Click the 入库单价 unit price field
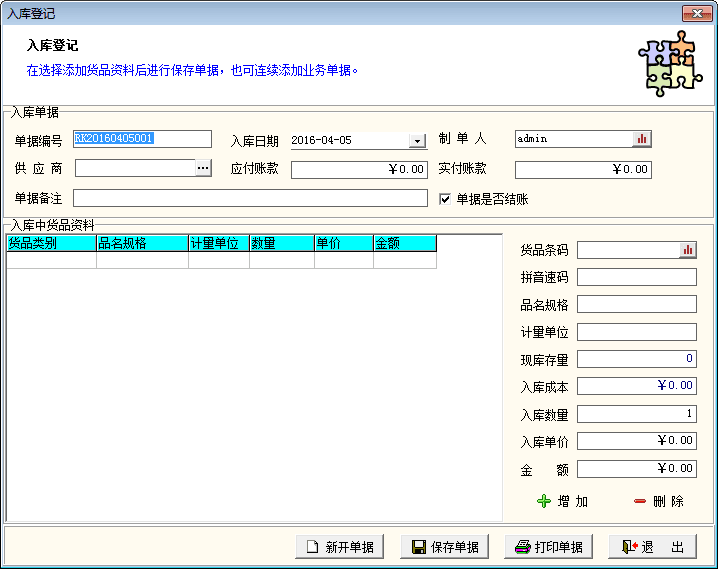Screen dimensions: 718x569 636,441
